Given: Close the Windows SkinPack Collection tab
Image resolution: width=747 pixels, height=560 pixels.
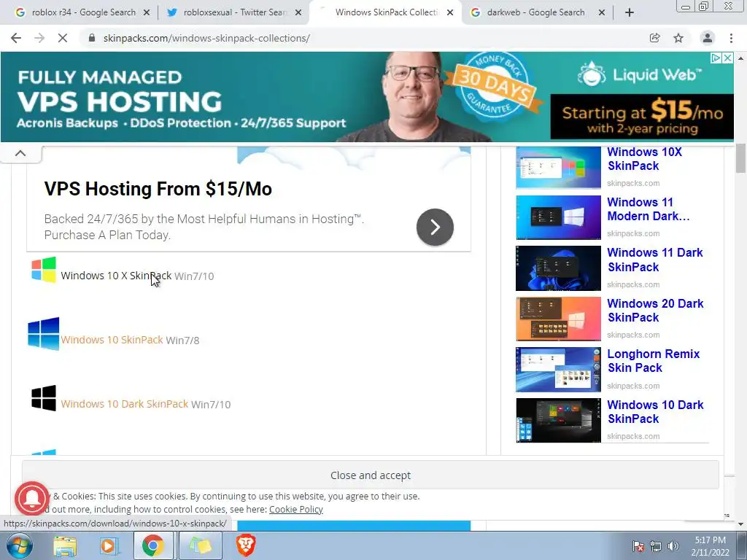Looking at the screenshot, I should pyautogui.click(x=449, y=13).
